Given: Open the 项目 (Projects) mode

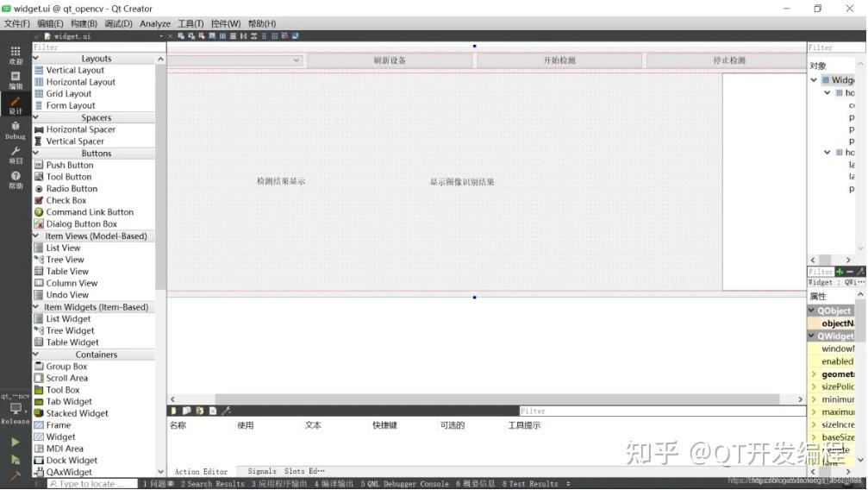Looking at the screenshot, I should click(x=16, y=155).
